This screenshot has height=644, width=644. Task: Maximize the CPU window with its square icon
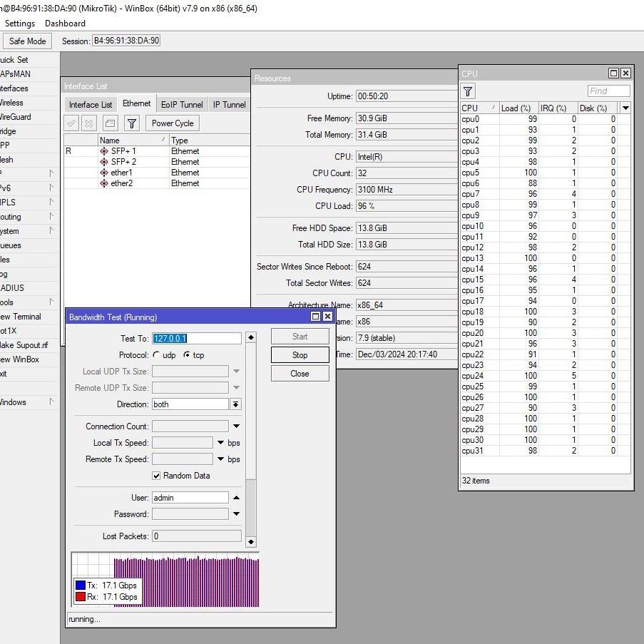tap(613, 73)
